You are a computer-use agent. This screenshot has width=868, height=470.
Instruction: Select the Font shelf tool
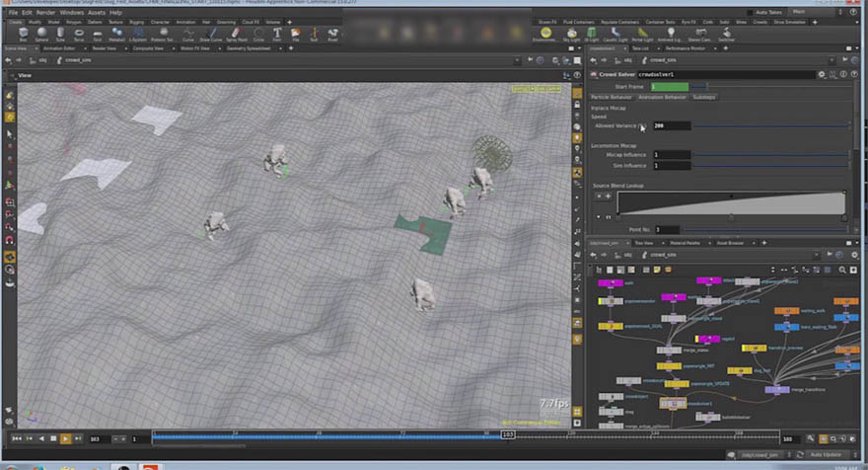[277, 35]
